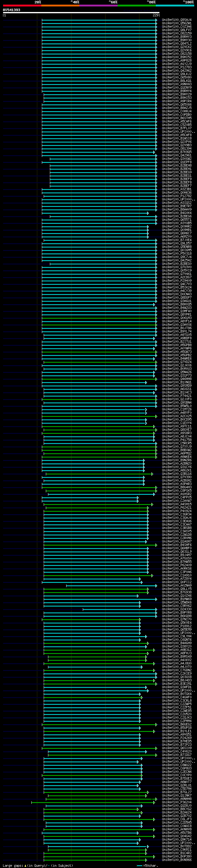The height and width of the screenshot is (868, 197).
Task: Select label UniRef100_B9HI52
Action: 176,57
